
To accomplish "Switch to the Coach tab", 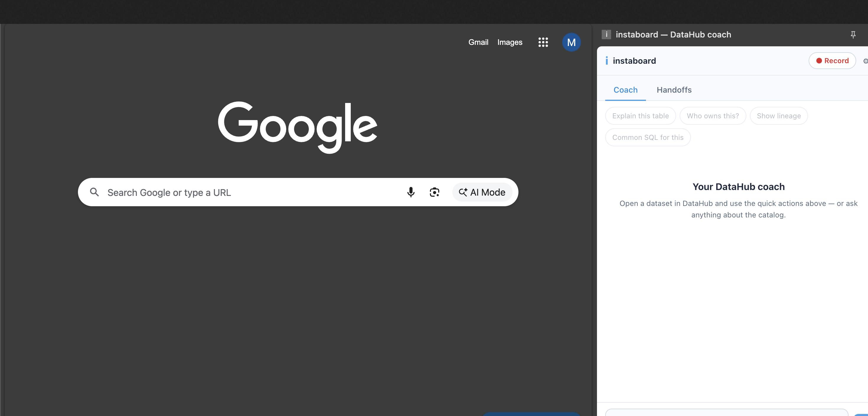I will coord(625,90).
